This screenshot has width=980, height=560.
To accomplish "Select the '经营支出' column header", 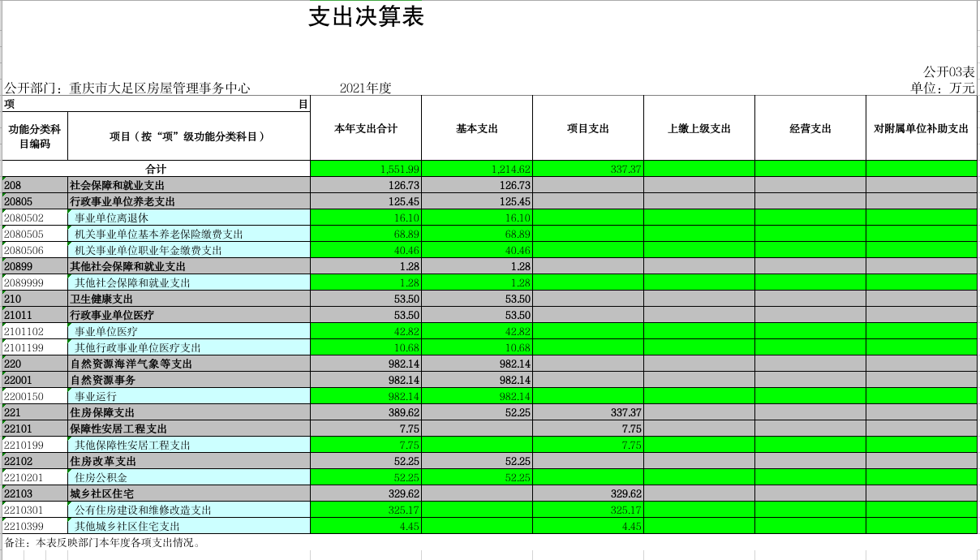I will 810,128.
